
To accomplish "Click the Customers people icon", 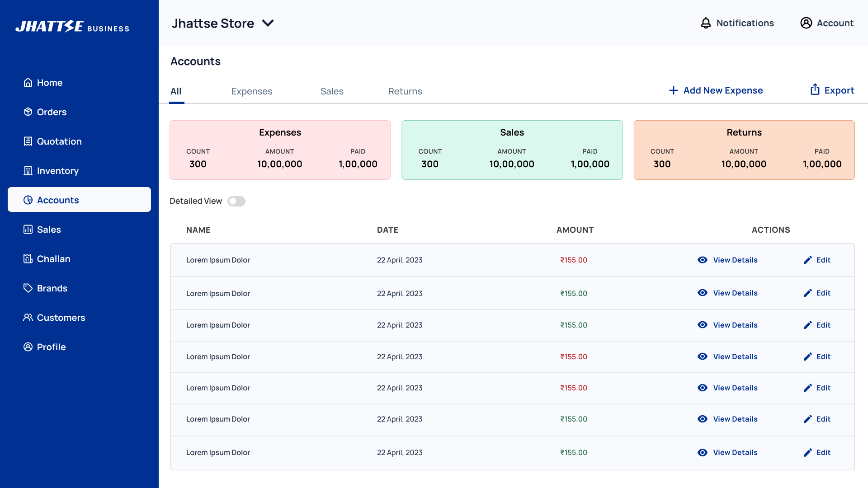I will point(28,318).
